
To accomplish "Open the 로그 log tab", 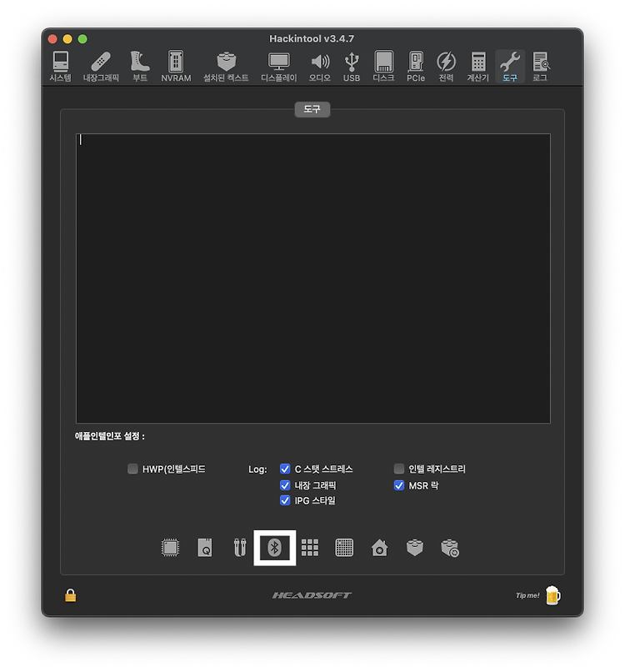I will pyautogui.click(x=541, y=67).
